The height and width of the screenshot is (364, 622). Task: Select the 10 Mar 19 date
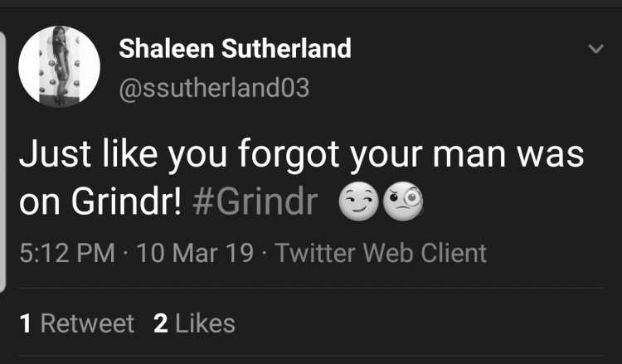[195, 253]
